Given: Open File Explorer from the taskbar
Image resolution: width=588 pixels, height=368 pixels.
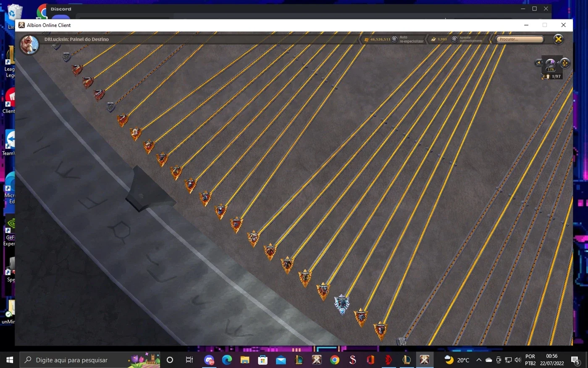Looking at the screenshot, I should tap(245, 360).
